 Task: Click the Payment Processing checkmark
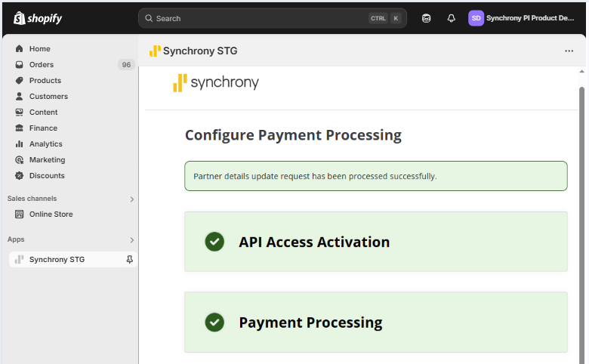(x=214, y=322)
